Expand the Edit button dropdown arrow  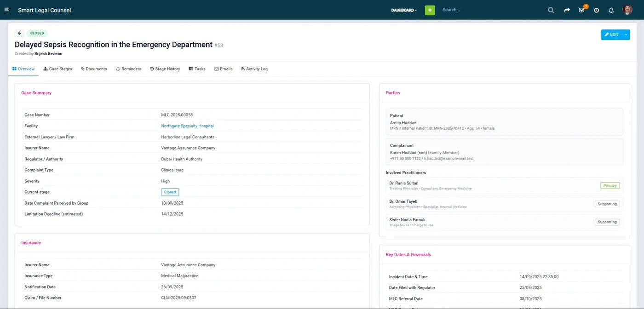pos(626,34)
